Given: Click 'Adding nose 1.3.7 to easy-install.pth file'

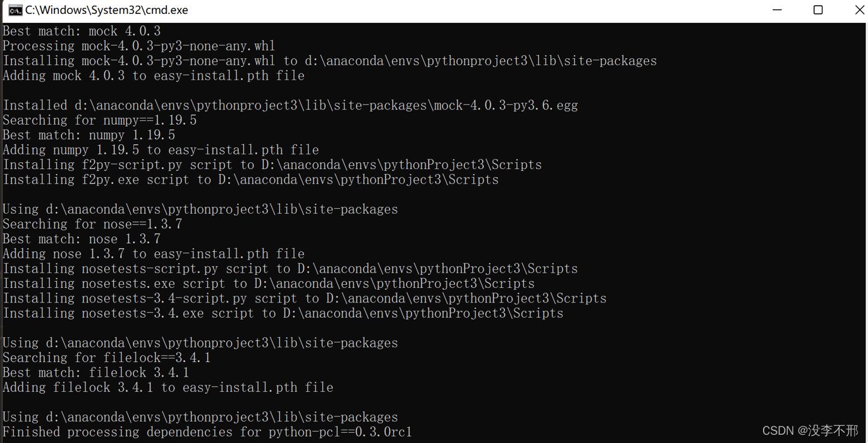Looking at the screenshot, I should (x=156, y=253).
